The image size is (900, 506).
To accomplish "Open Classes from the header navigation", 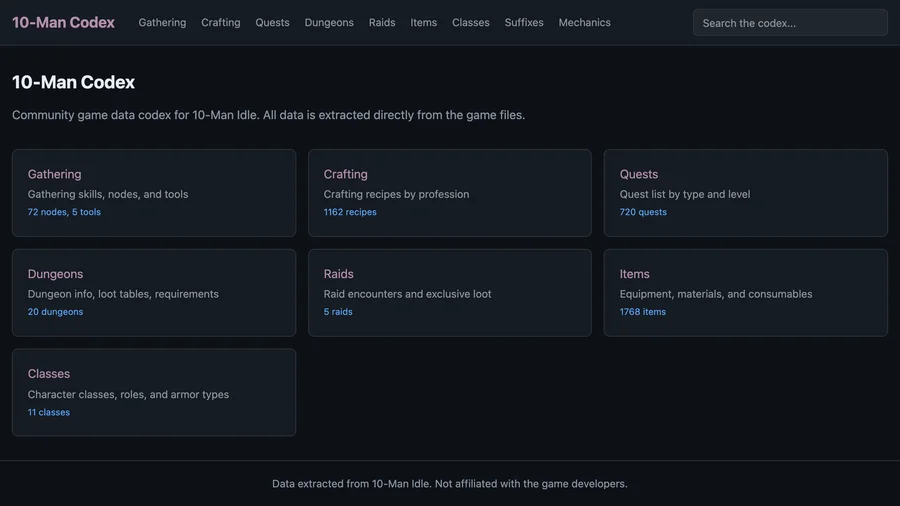I will click(470, 22).
